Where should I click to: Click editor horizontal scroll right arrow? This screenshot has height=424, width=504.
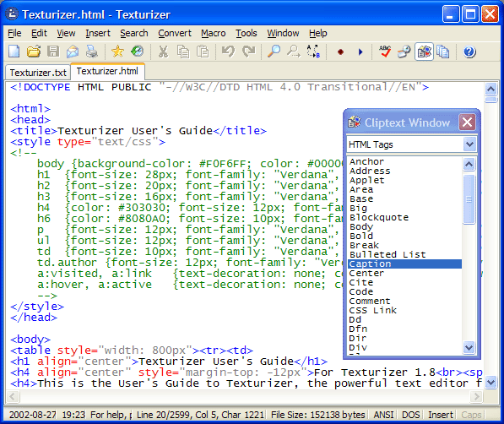[x=476, y=397]
